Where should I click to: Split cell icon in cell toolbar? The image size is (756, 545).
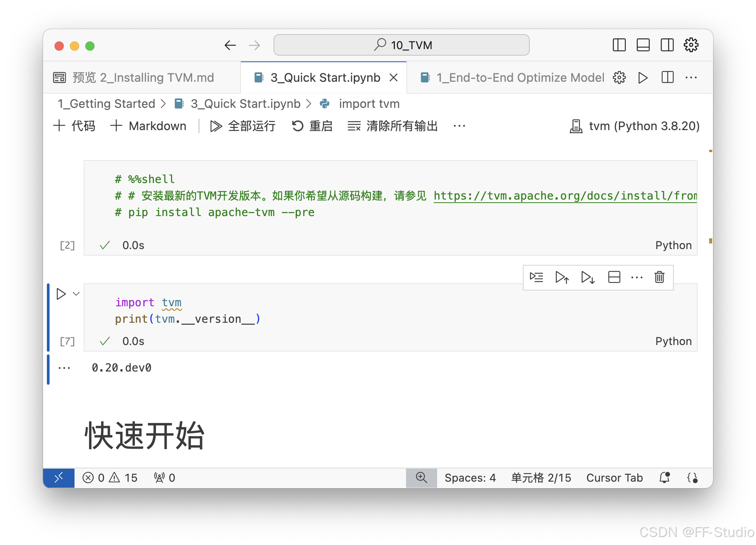[614, 277]
